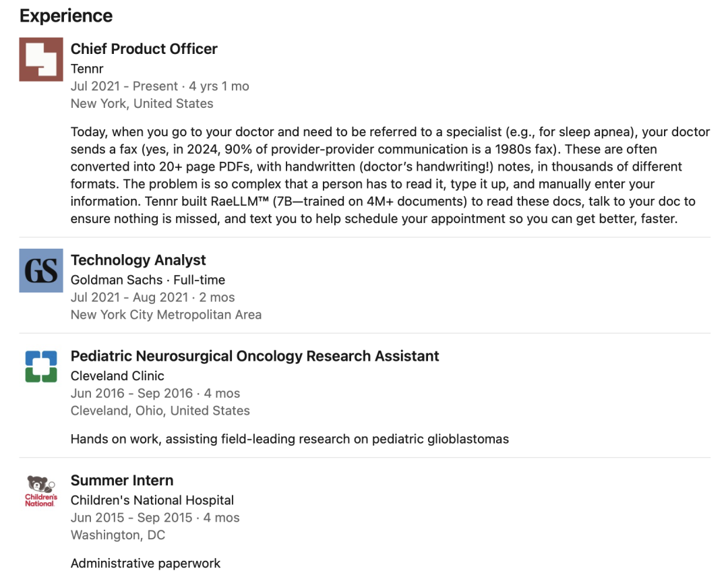The image size is (728, 575).
Task: Open the Cleveland Clinic company name
Action: (117, 375)
